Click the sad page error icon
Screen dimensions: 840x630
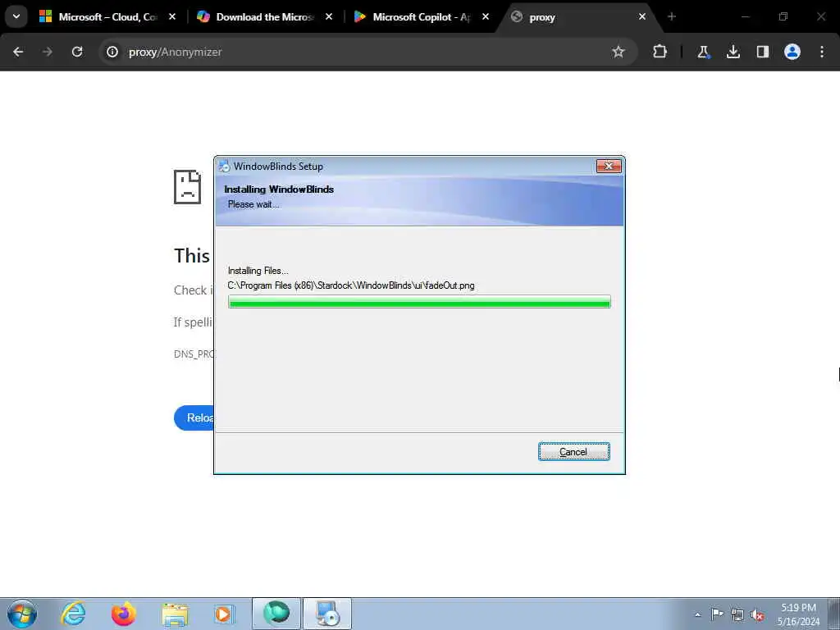click(x=188, y=187)
